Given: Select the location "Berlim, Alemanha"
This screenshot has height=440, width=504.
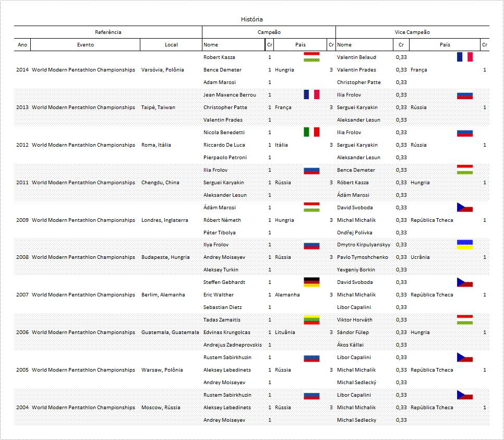Looking at the screenshot, I should (163, 294).
